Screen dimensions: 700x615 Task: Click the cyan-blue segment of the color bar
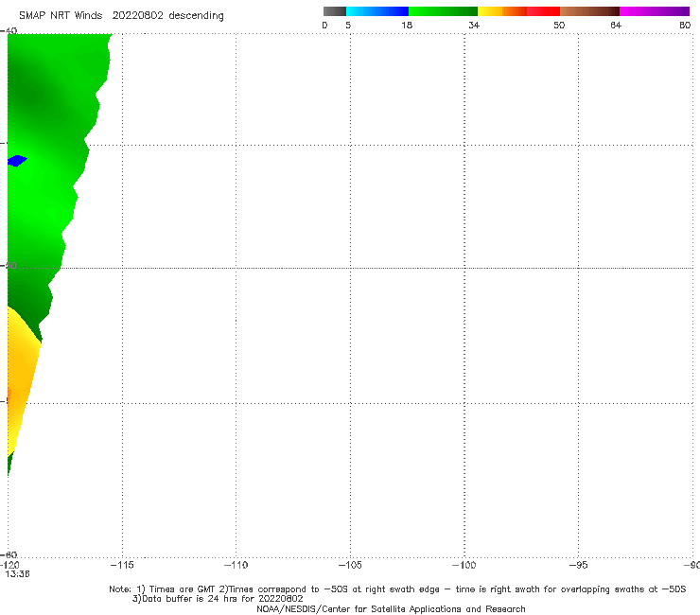click(x=377, y=11)
